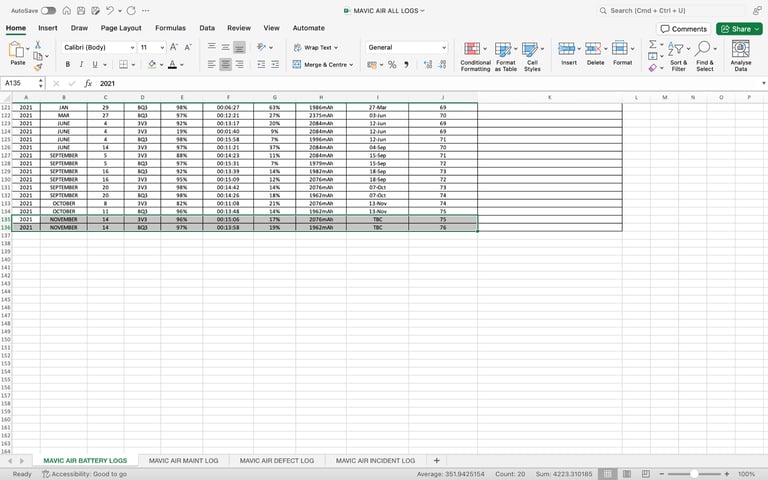This screenshot has height=480, width=768.
Task: Expand the formula bar chevron
Action: [764, 83]
